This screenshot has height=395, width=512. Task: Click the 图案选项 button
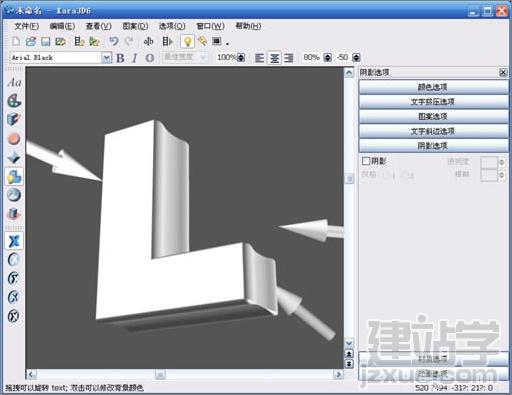[x=433, y=116]
